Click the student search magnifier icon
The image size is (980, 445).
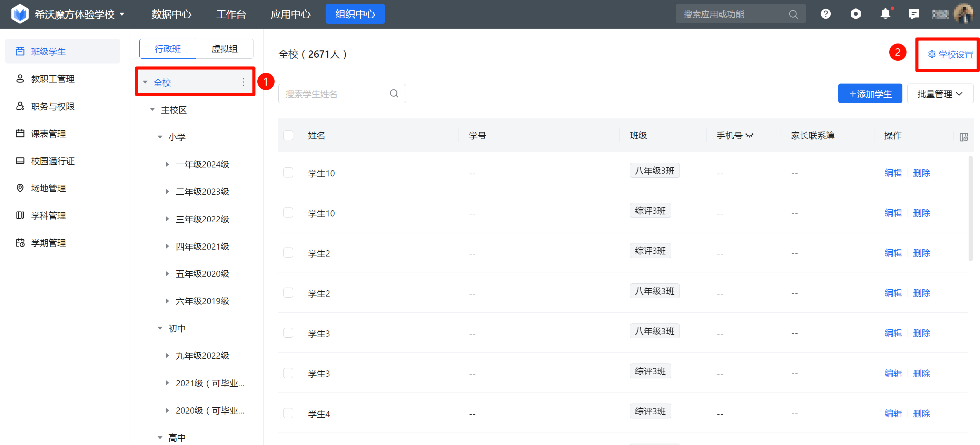click(394, 94)
